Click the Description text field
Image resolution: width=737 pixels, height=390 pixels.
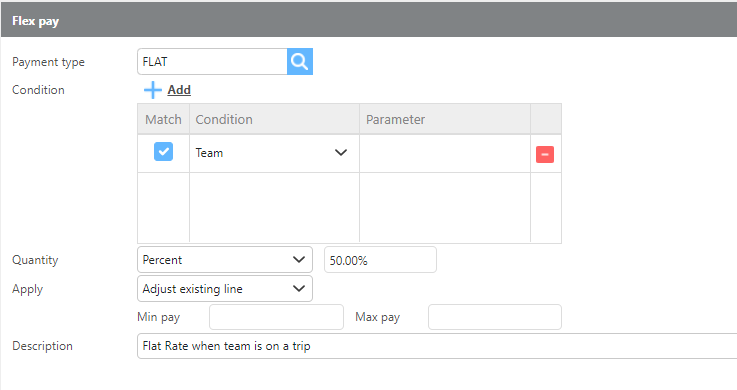pyautogui.click(x=437, y=346)
